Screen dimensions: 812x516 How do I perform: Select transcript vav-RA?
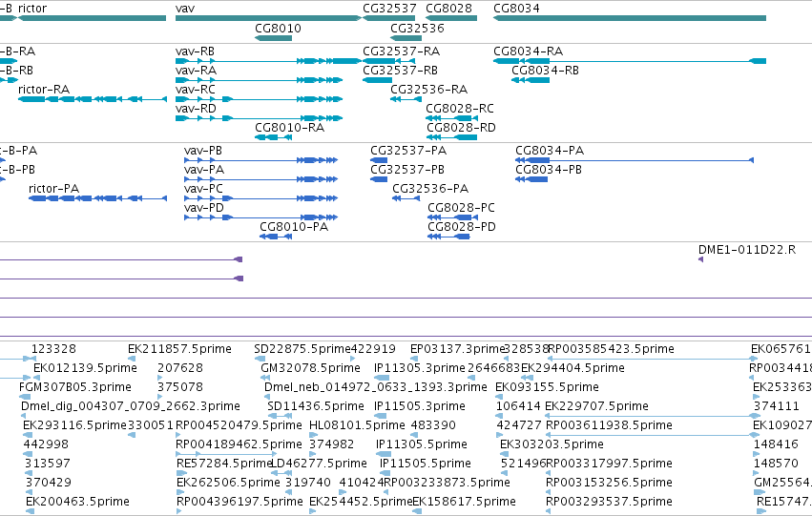coord(259,80)
